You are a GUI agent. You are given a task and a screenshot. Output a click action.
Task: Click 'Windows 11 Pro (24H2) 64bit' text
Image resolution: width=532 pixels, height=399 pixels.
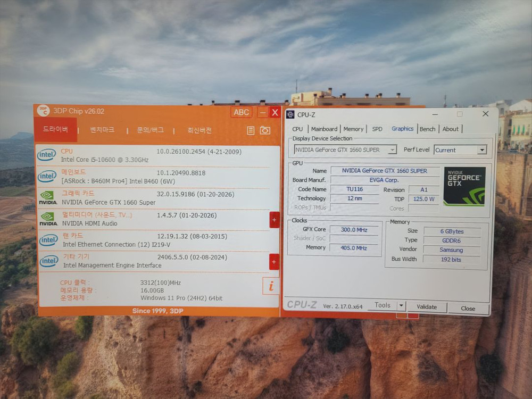click(x=181, y=298)
